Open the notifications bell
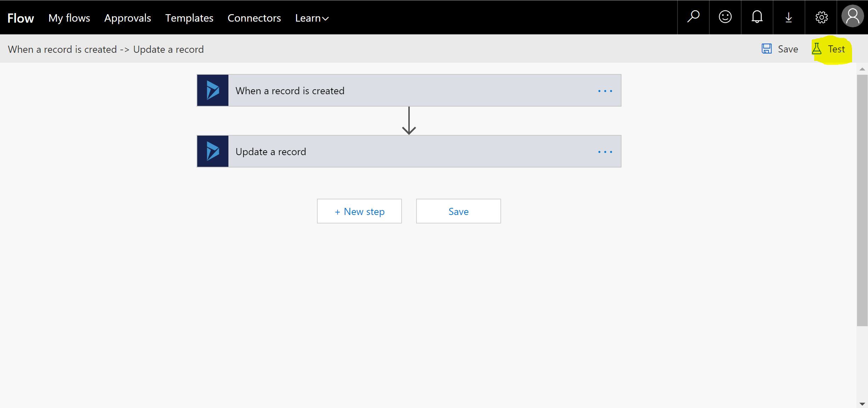 click(x=757, y=17)
